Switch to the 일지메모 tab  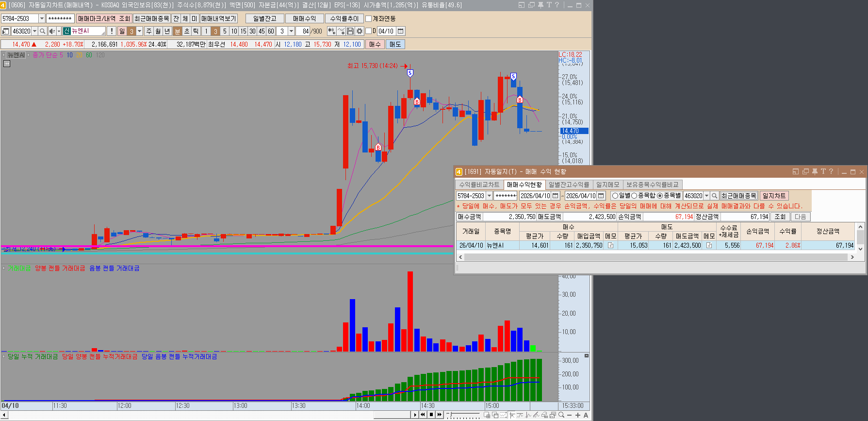607,185
